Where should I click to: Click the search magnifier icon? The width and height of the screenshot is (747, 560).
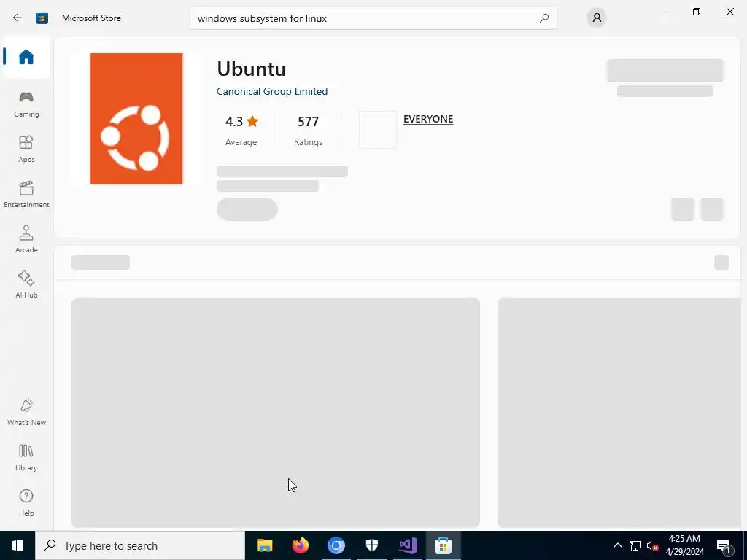[544, 18]
